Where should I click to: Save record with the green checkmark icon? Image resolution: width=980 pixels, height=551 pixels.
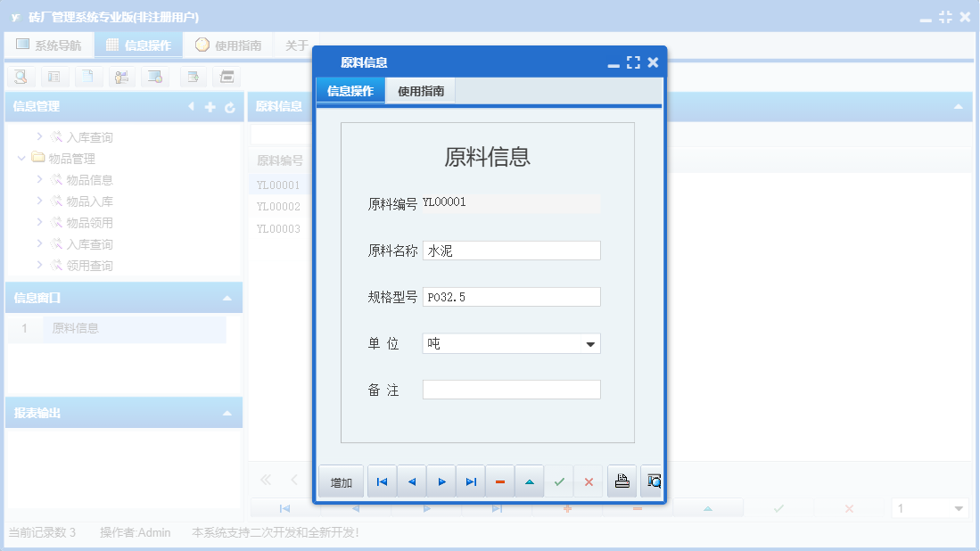point(559,481)
